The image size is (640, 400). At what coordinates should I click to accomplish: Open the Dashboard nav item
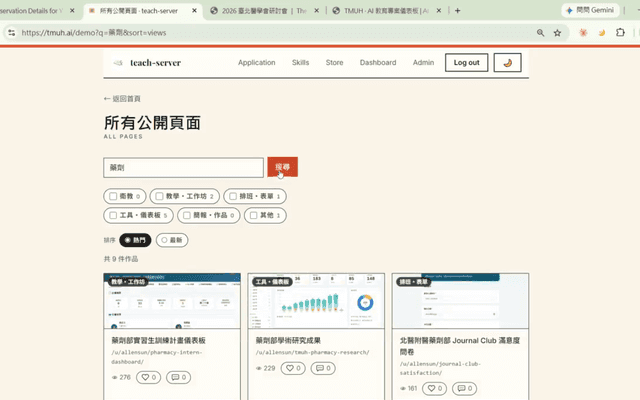(x=378, y=62)
